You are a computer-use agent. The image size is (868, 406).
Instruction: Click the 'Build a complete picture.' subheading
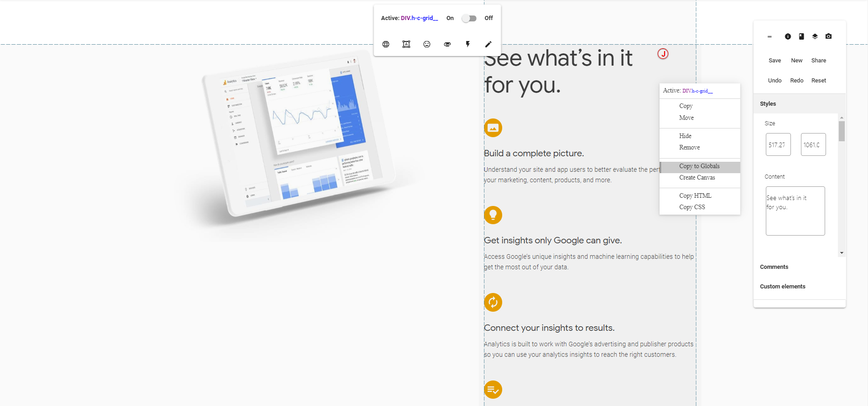[534, 154]
